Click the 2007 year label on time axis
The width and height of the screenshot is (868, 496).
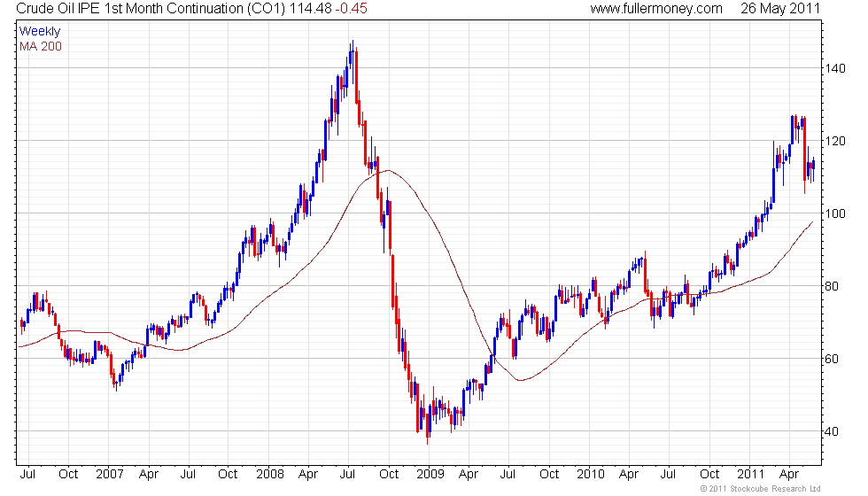pos(109,474)
